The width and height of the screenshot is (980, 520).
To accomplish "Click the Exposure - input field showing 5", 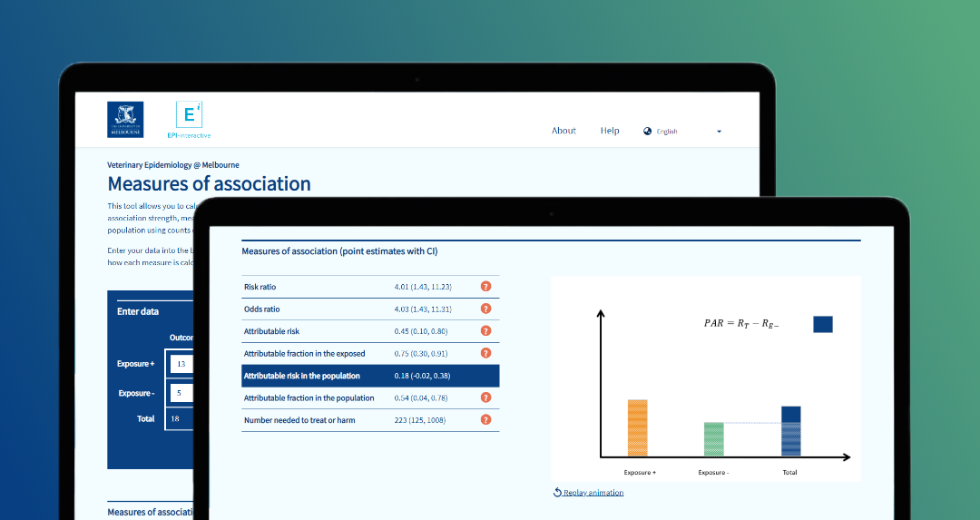I will pos(181,393).
